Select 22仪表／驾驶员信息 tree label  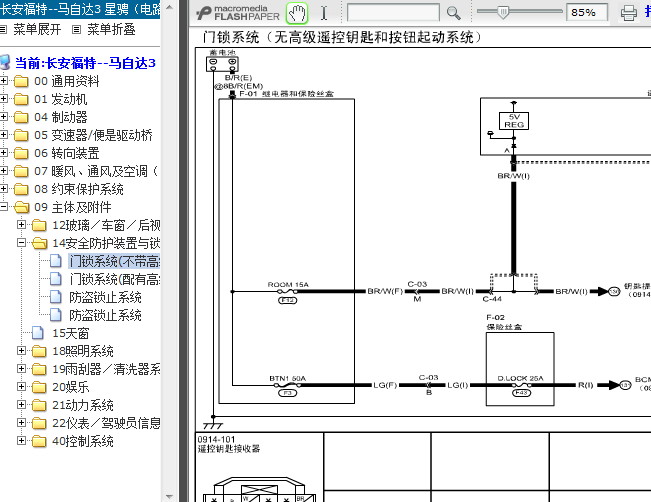click(106, 423)
